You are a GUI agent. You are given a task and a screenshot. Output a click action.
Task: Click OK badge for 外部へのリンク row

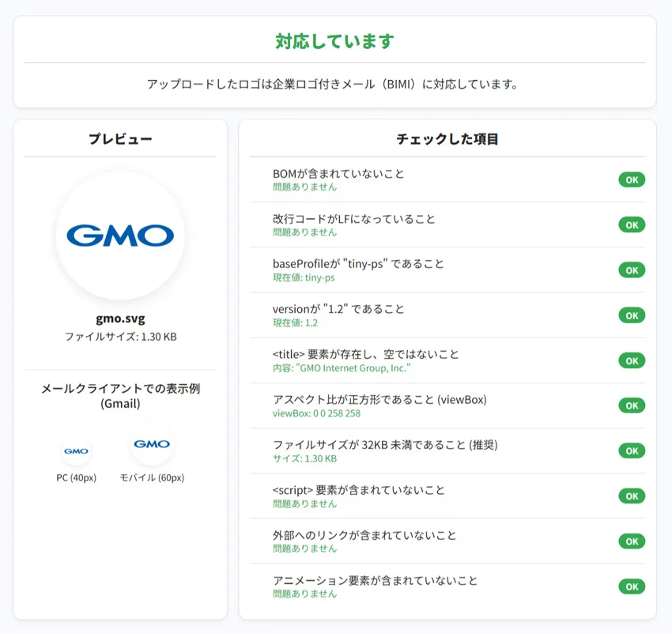pos(632,541)
